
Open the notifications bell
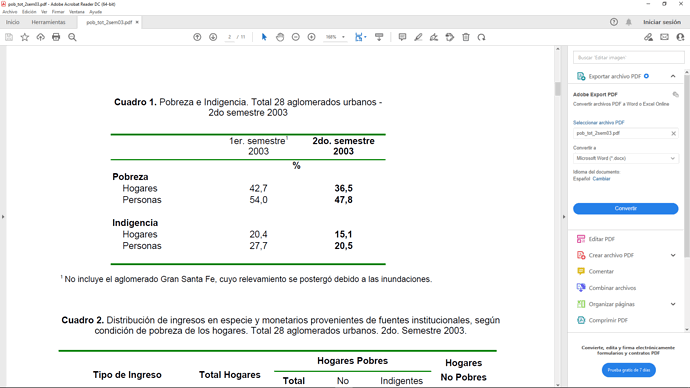click(x=629, y=22)
